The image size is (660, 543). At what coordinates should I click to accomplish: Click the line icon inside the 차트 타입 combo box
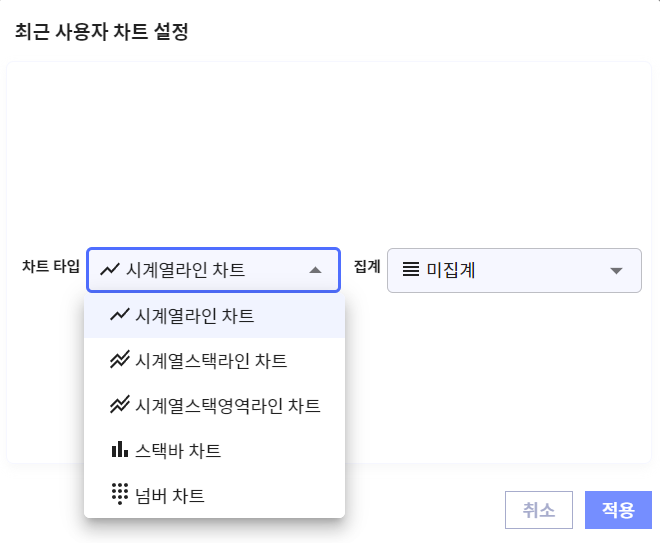(x=110, y=270)
